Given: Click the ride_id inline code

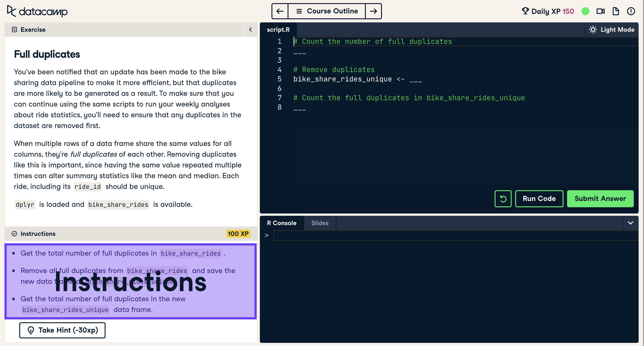Looking at the screenshot, I should coord(87,187).
